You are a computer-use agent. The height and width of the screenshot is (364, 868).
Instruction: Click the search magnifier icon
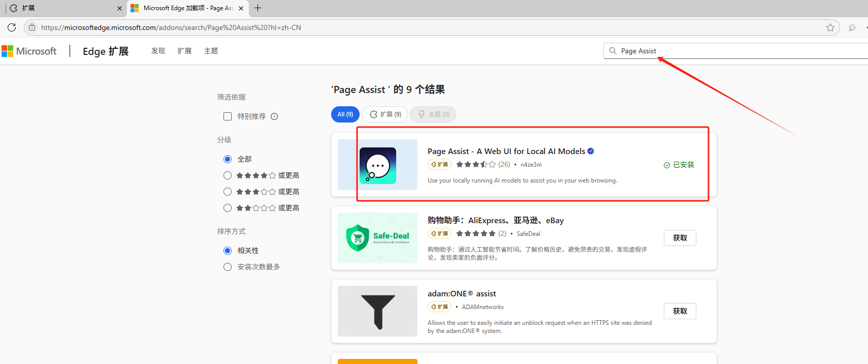tap(613, 51)
